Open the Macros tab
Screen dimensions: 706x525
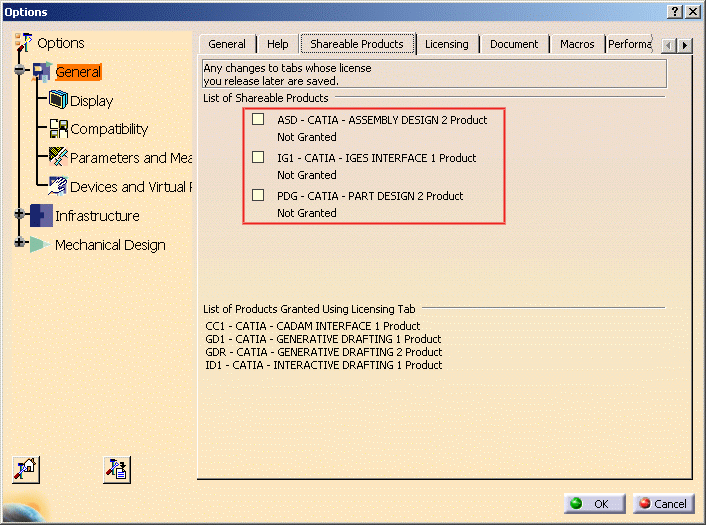577,44
